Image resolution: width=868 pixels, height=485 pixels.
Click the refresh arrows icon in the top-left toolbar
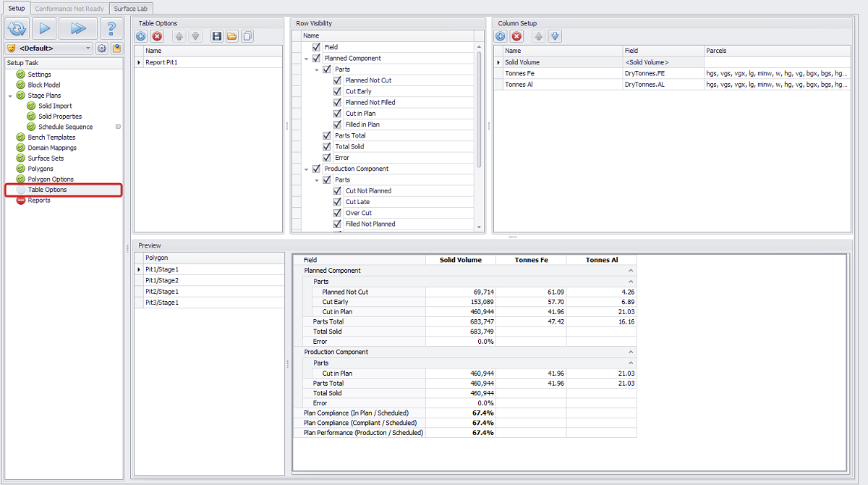pyautogui.click(x=17, y=28)
